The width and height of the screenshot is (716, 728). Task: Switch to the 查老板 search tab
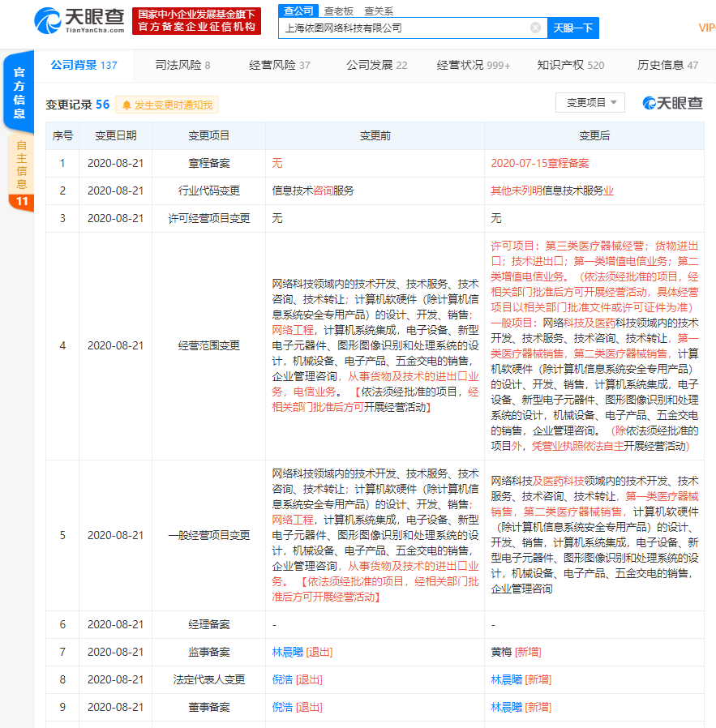(338, 11)
